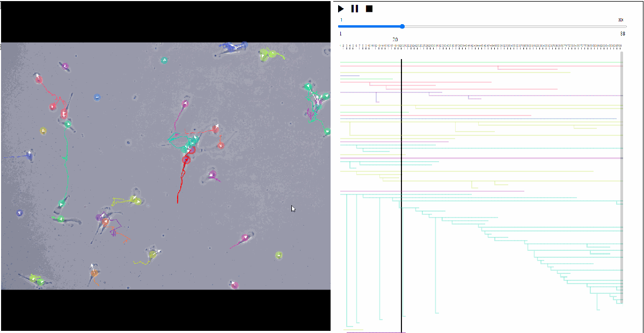Pause the cell tracking animation
This screenshot has width=644, height=333.
pos(355,9)
